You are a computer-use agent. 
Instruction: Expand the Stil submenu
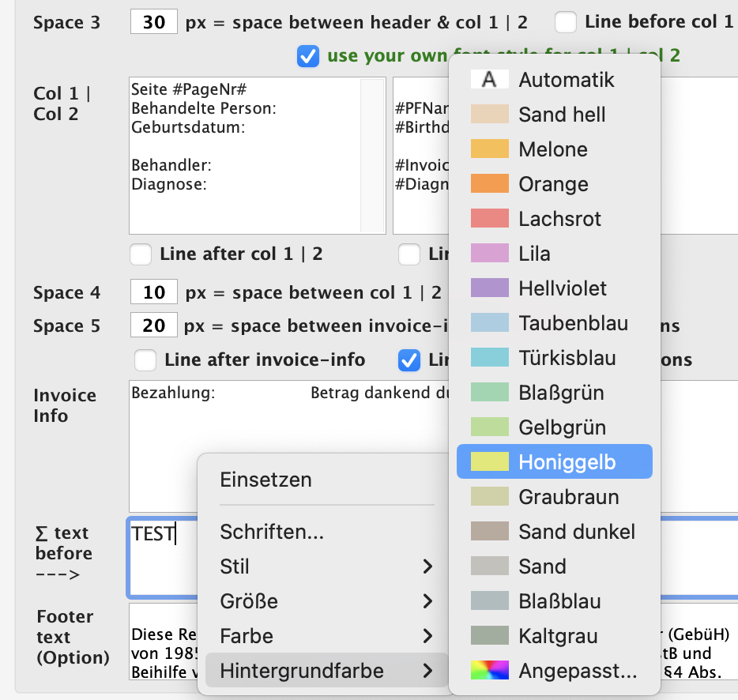tap(326, 566)
